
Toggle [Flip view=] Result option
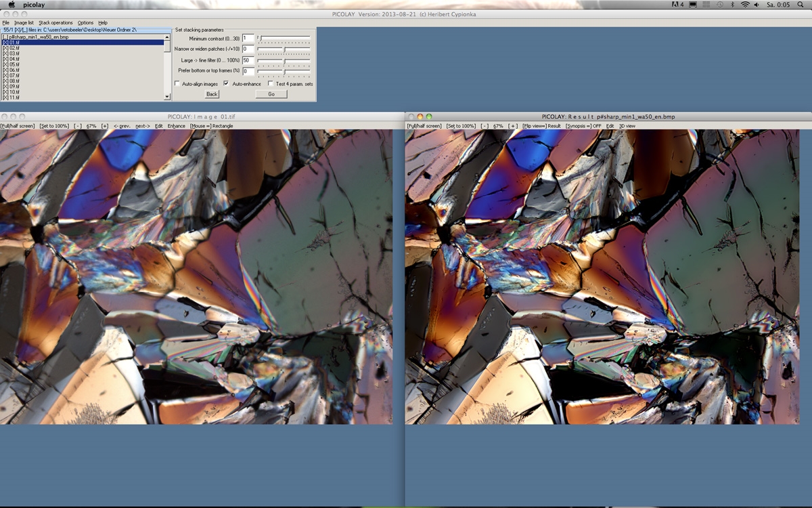pyautogui.click(x=541, y=126)
